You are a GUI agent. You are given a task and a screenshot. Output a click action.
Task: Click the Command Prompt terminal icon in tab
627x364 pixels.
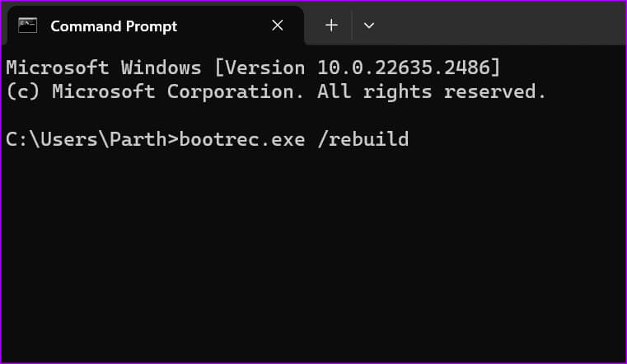pyautogui.click(x=28, y=26)
